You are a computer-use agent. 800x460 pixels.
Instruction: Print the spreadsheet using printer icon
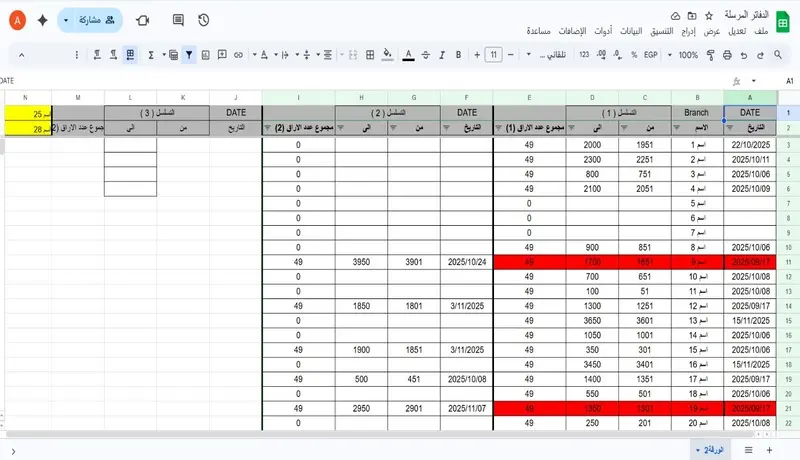727,55
